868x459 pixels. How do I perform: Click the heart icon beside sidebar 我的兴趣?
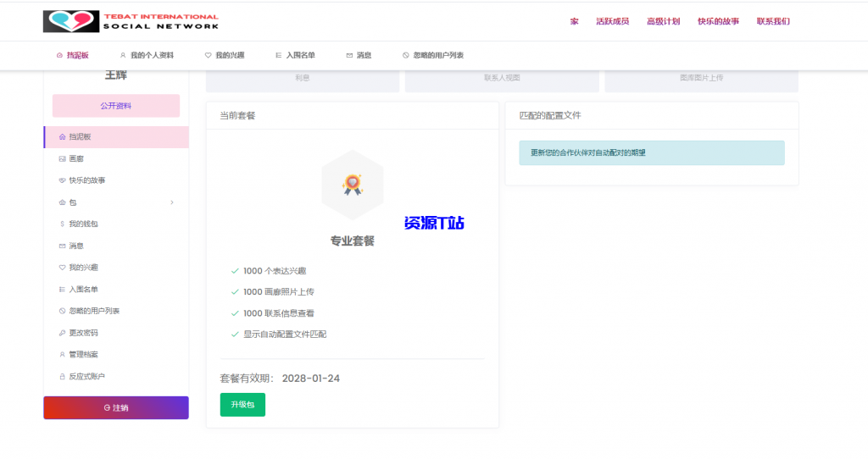(62, 268)
